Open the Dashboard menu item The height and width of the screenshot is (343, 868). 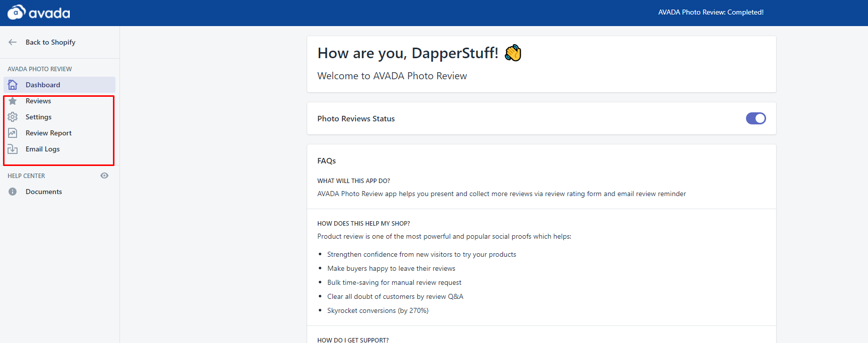[59, 85]
